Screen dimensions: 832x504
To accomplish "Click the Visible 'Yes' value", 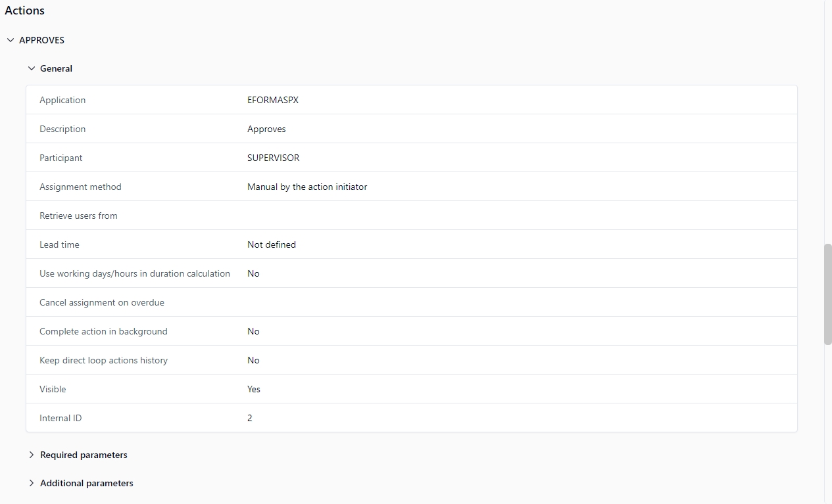I will (x=253, y=389).
